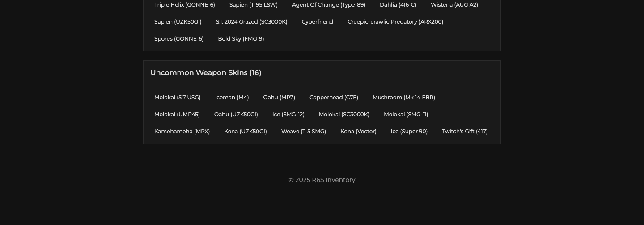Click Spores (GONNE-6) skin tag

[x=178, y=39]
